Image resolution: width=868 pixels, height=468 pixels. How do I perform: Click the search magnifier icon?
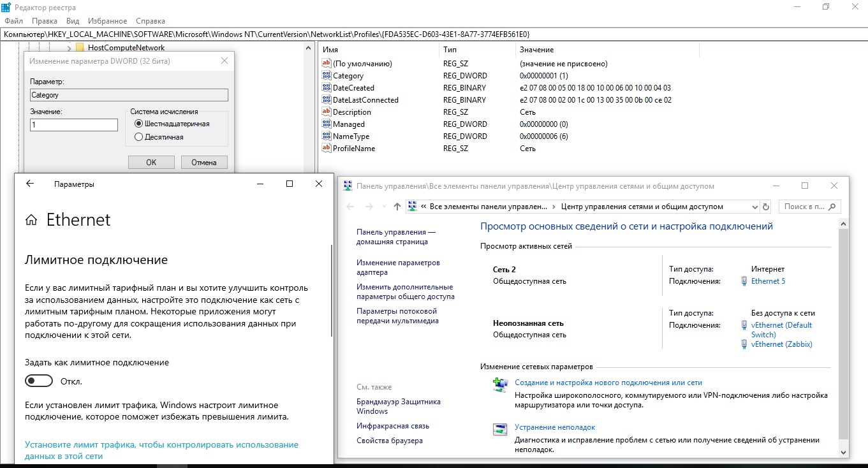tap(833, 207)
